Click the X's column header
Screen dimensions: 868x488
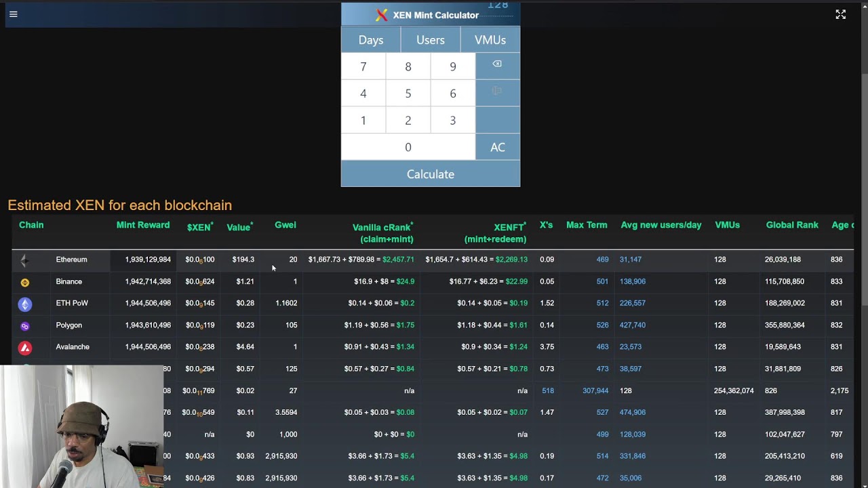coord(547,225)
